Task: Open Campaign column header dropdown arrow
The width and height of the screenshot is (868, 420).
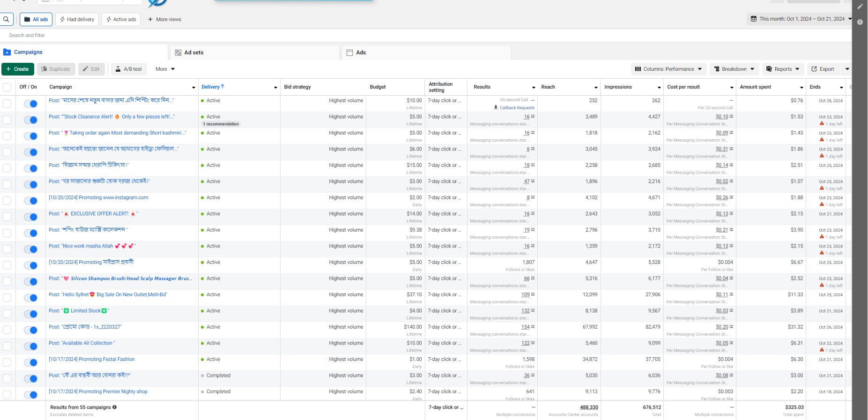Action: pos(193,88)
